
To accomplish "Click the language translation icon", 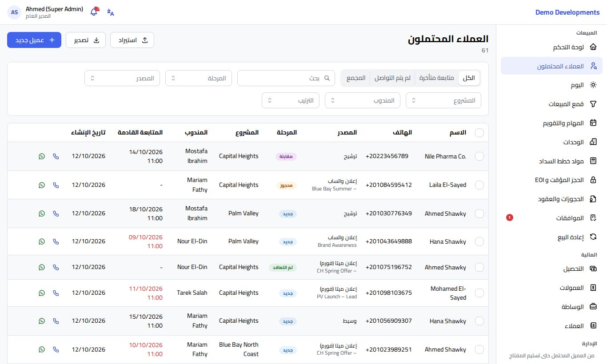I will tap(111, 12).
